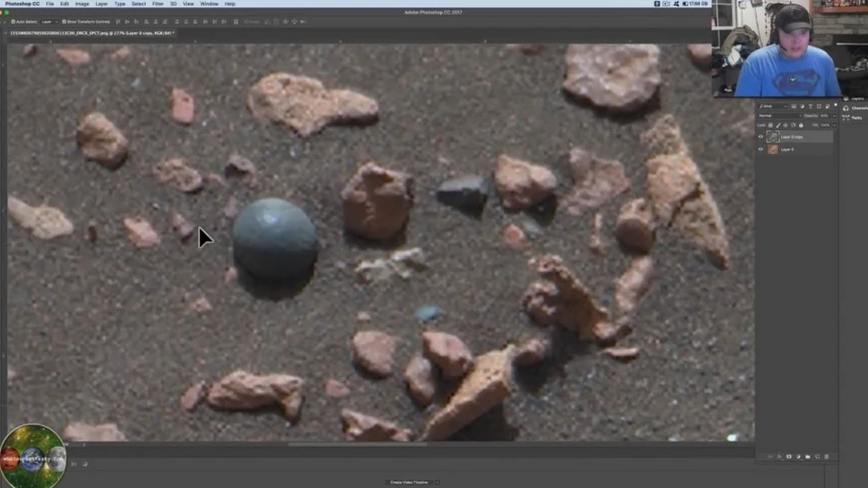The width and height of the screenshot is (868, 488).
Task: Open the Opacity slider dropdown arrow
Action: click(834, 116)
